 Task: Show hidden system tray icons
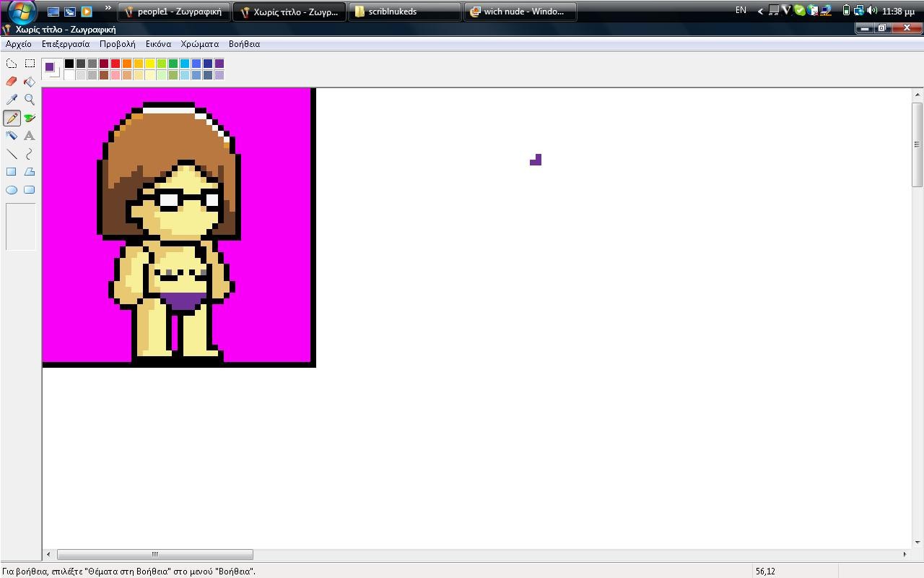click(x=760, y=11)
